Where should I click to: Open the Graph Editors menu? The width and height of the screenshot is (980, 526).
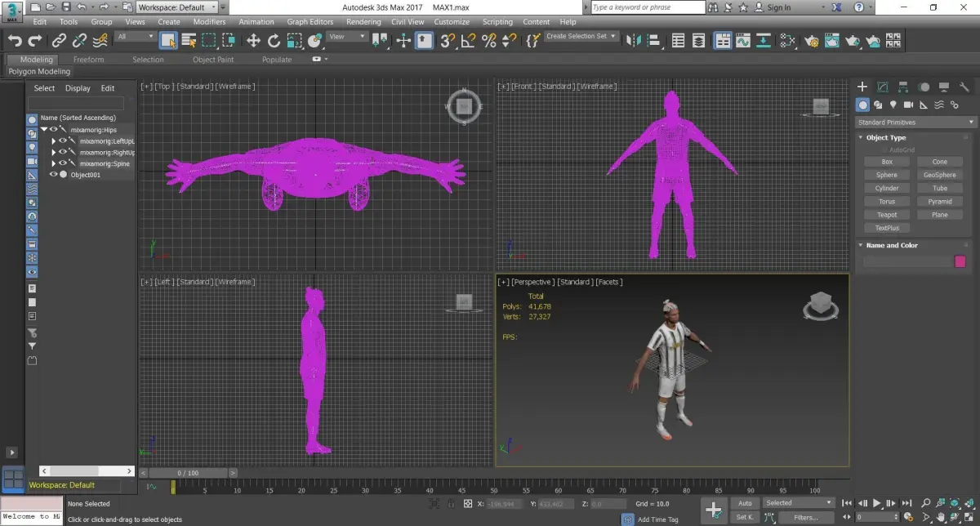click(309, 22)
